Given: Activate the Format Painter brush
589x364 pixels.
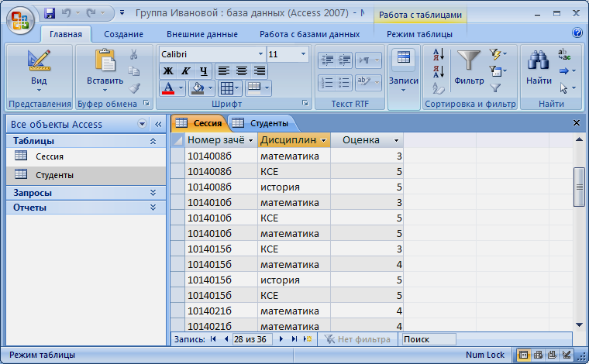Looking at the screenshot, I should 134,88.
